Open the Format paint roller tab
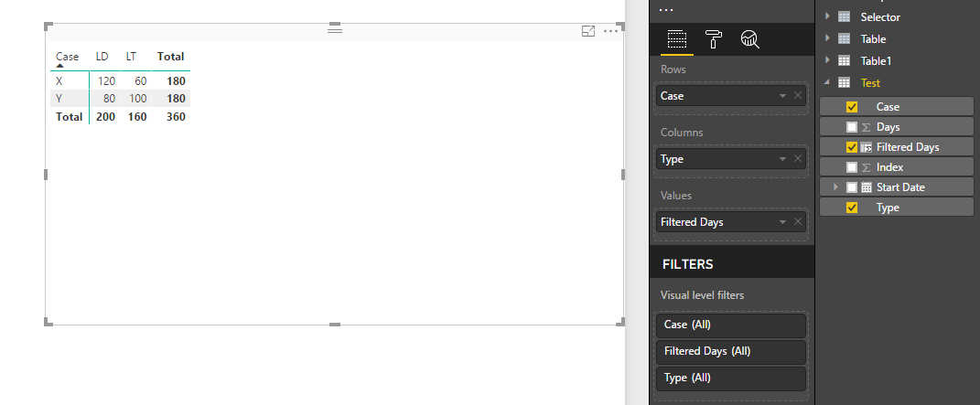 click(713, 39)
